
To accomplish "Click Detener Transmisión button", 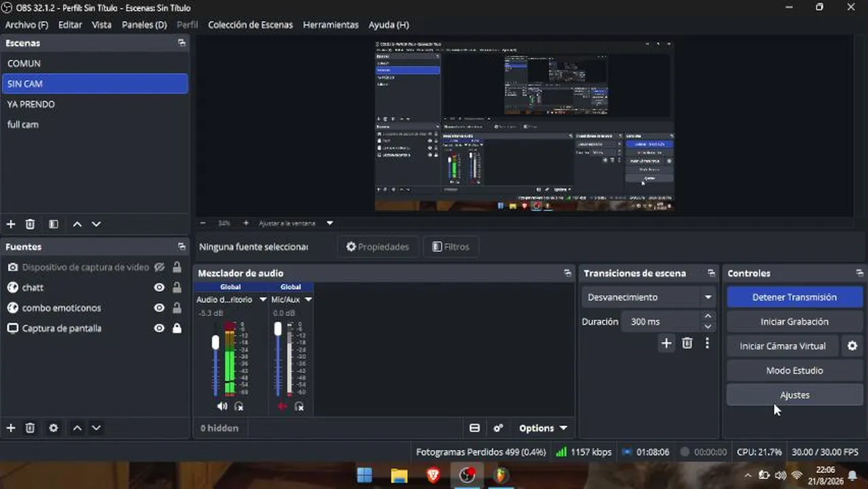I will click(x=795, y=297).
